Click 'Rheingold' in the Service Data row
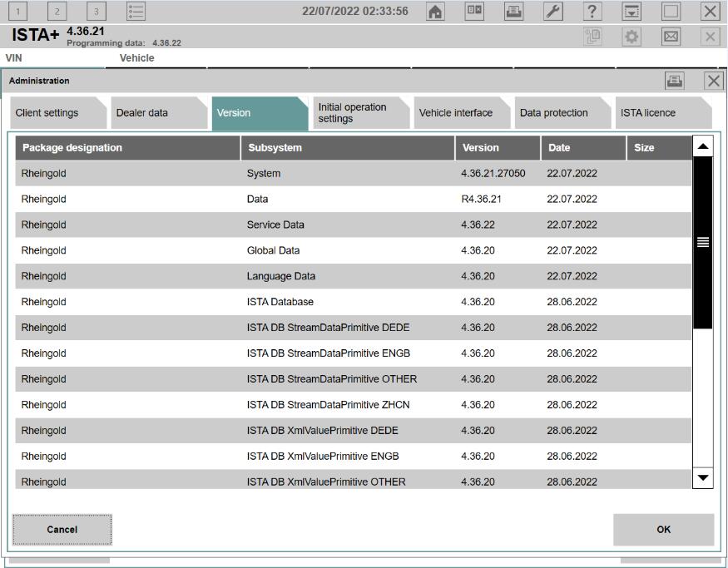Image resolution: width=728 pixels, height=568 pixels. pos(43,225)
